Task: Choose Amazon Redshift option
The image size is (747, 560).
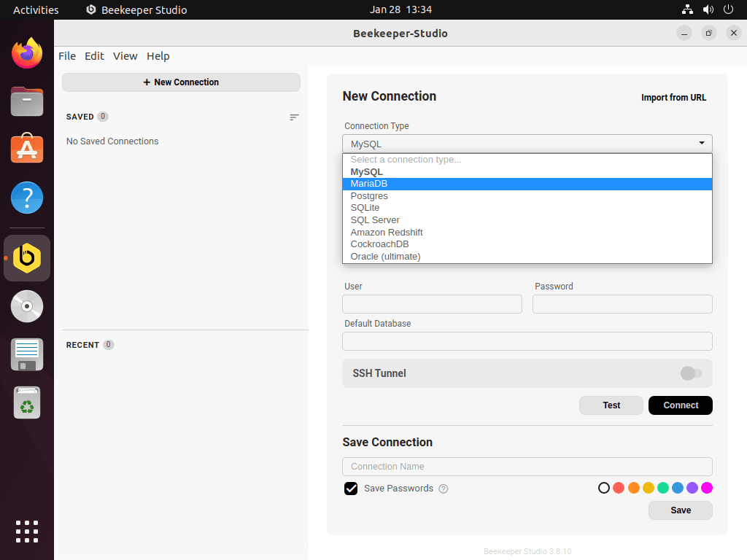Action: pos(527,233)
